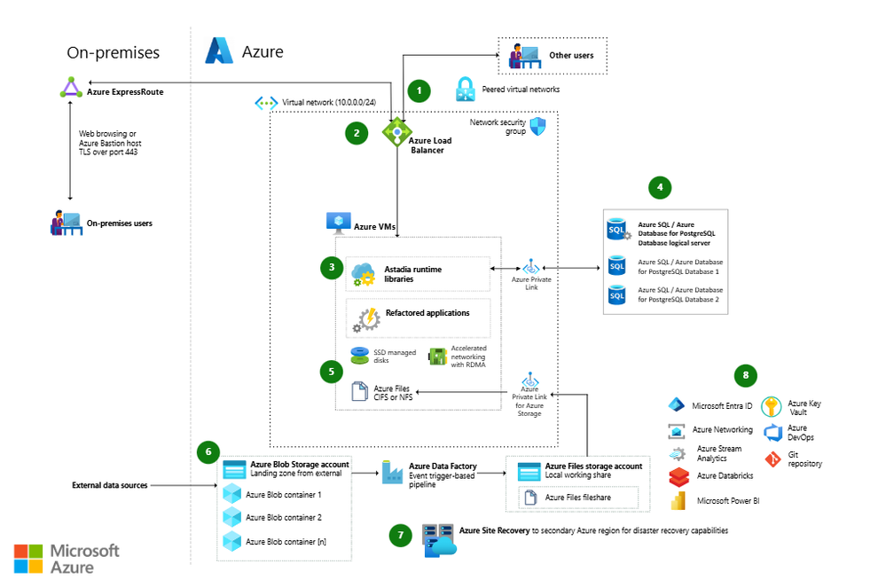
Task: Click the Virtual network icon
Action: coord(266,103)
